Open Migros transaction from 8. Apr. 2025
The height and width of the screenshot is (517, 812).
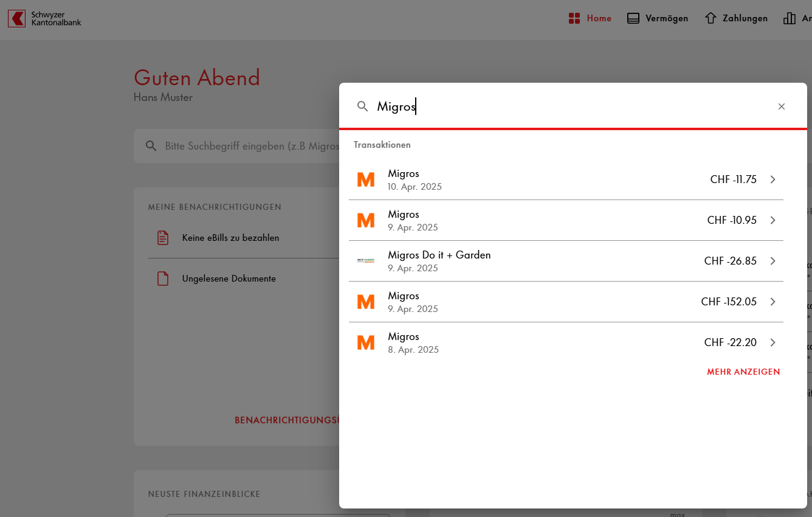coord(566,342)
